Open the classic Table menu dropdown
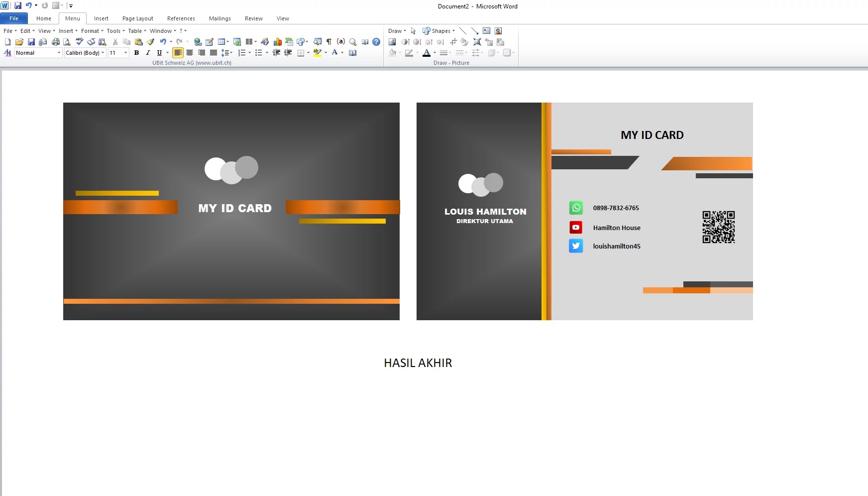The image size is (868, 496). [137, 31]
